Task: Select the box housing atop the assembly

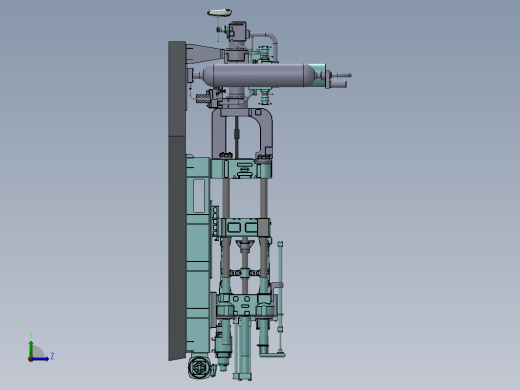Action: [238, 31]
